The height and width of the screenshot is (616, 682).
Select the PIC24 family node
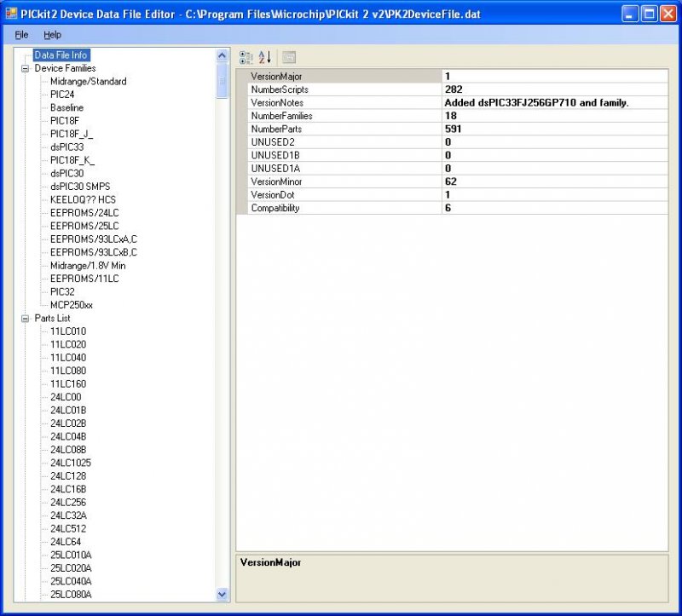(x=62, y=95)
